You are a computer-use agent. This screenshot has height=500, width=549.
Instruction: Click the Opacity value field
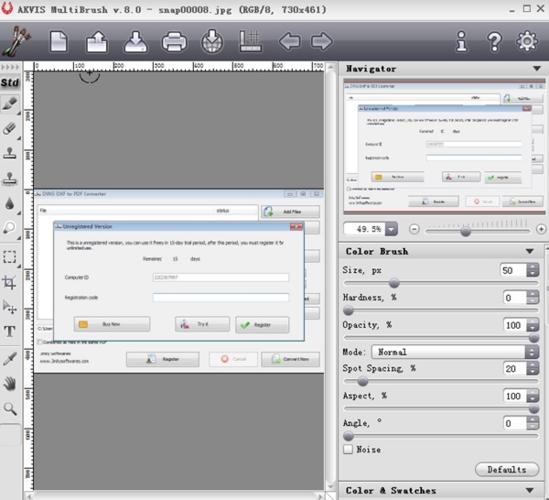[515, 325]
